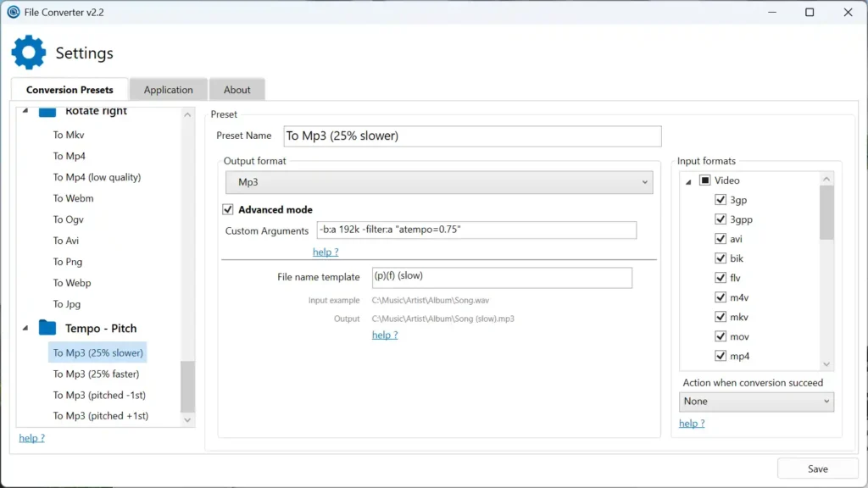Uncheck the flv input format

coord(720,278)
